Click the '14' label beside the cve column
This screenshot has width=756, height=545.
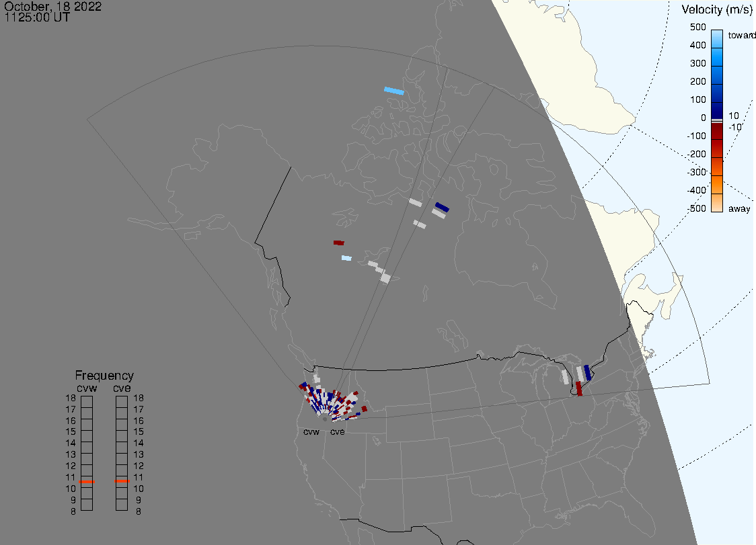click(139, 444)
